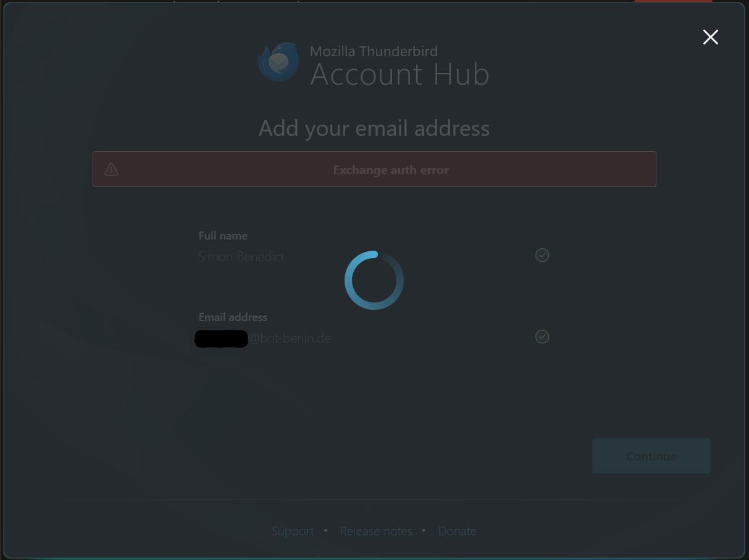Click the Full name label

coord(223,236)
